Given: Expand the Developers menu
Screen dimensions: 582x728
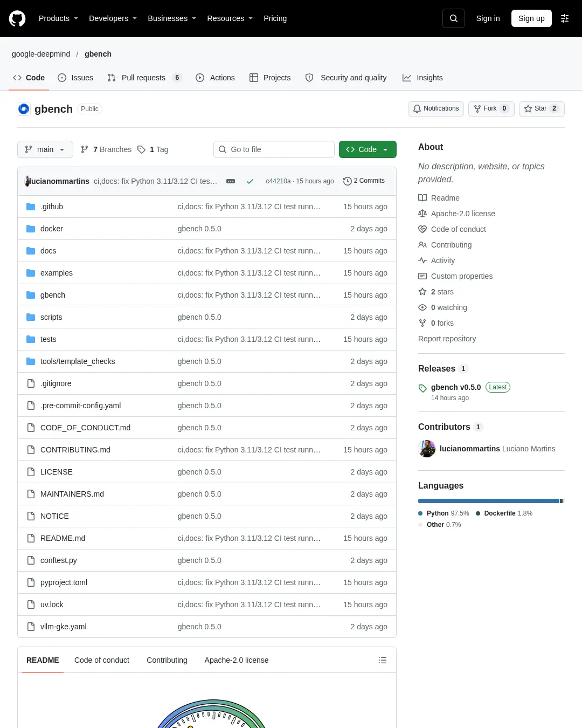Looking at the screenshot, I should [113, 18].
